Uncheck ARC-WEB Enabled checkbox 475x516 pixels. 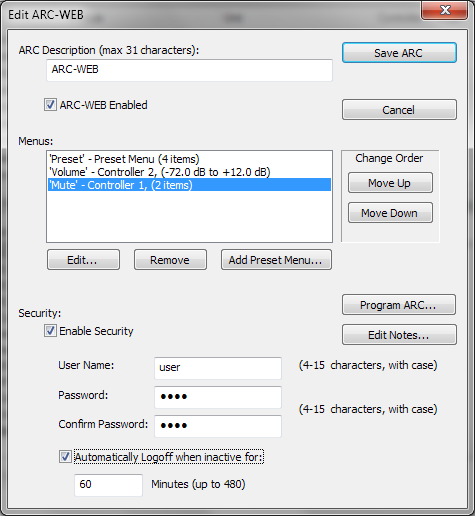[x=50, y=105]
